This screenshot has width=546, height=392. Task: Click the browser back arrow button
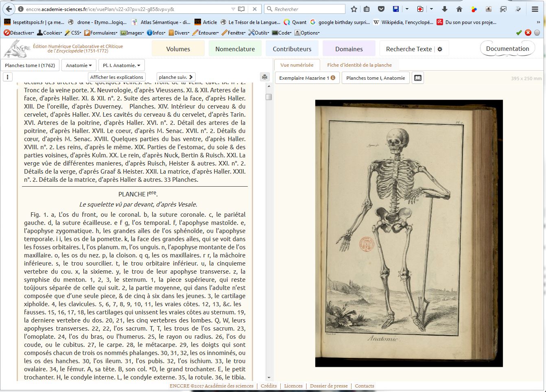tap(9, 9)
